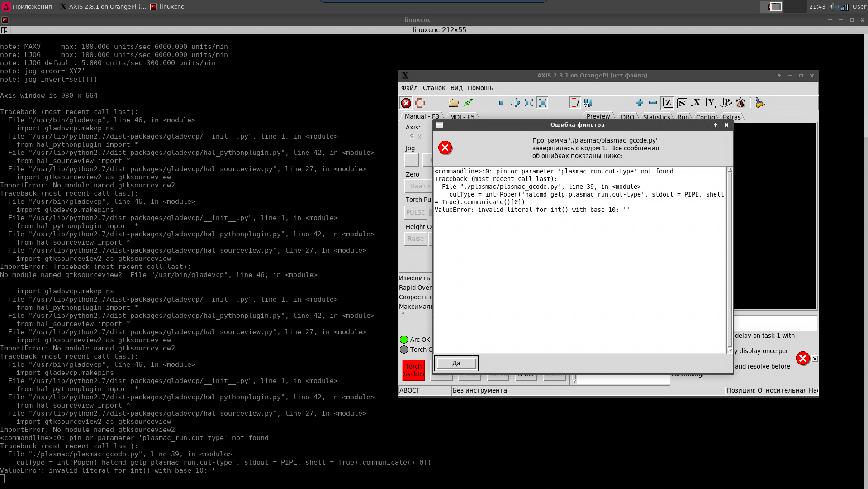Select the perspective P view icon

point(726,103)
